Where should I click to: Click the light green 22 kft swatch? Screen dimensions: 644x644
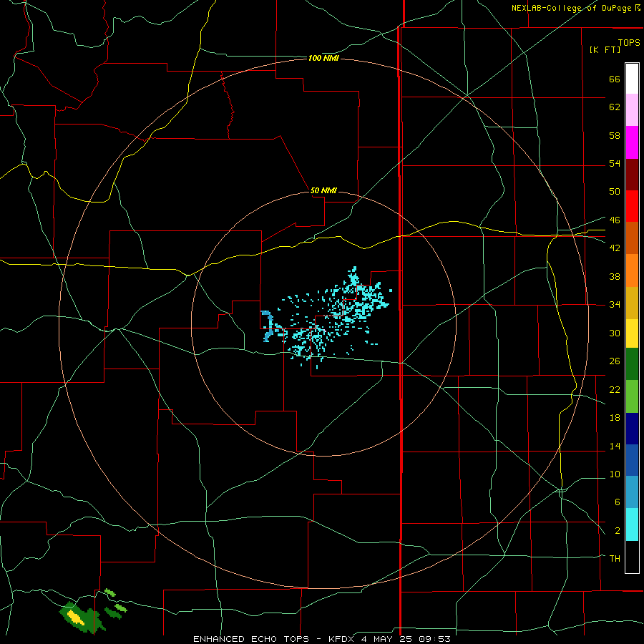[632, 396]
